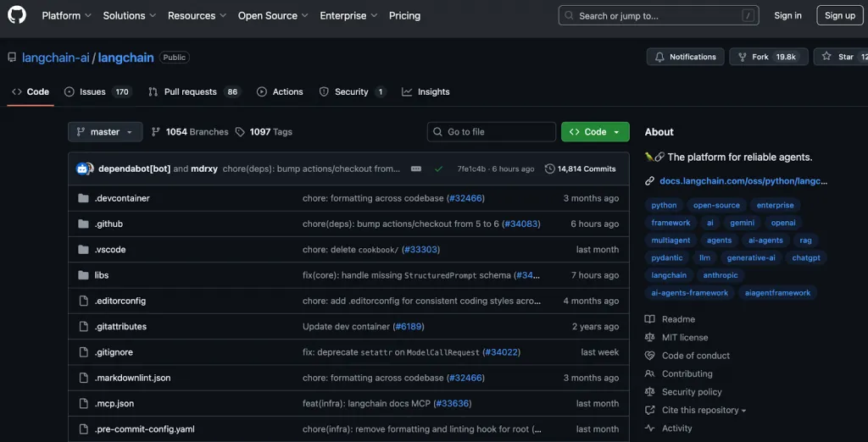Expand the Cite this repository menu
This screenshot has height=442, width=868.
point(704,410)
